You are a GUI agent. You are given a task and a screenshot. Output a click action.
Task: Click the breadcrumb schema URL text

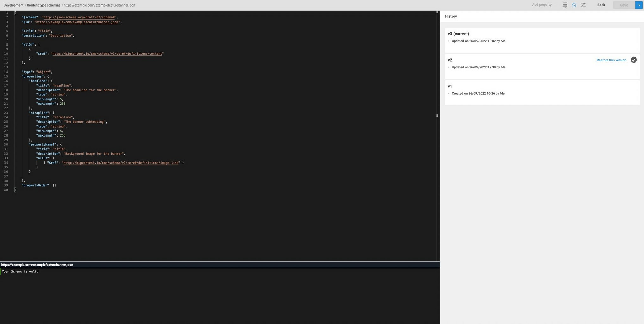tap(99, 5)
